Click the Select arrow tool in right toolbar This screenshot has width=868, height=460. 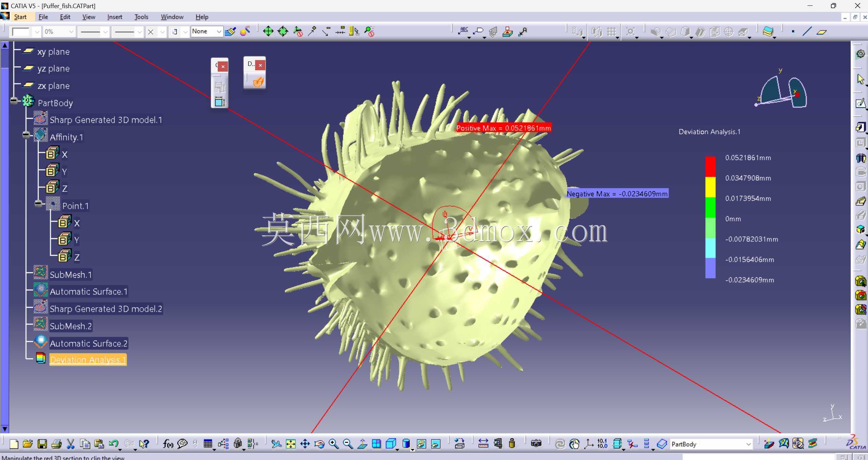[x=861, y=79]
